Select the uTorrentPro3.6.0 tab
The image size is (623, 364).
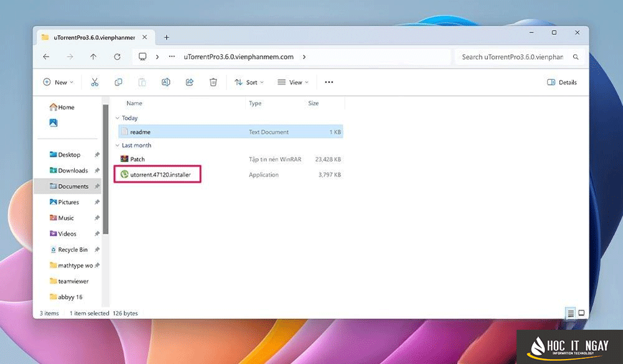95,37
